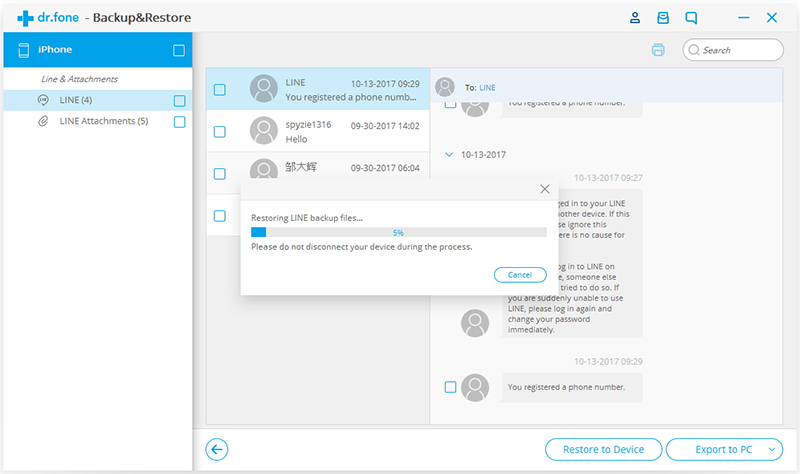Screen dimensions: 800x474
Task: Close the restoring progress dialog
Action: click(545, 189)
